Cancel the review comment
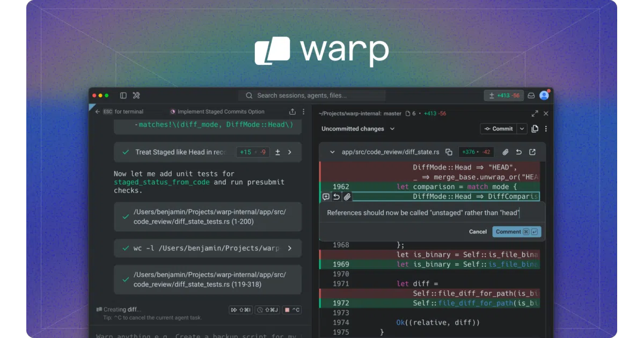Image resolution: width=644 pixels, height=338 pixels. coord(478,232)
